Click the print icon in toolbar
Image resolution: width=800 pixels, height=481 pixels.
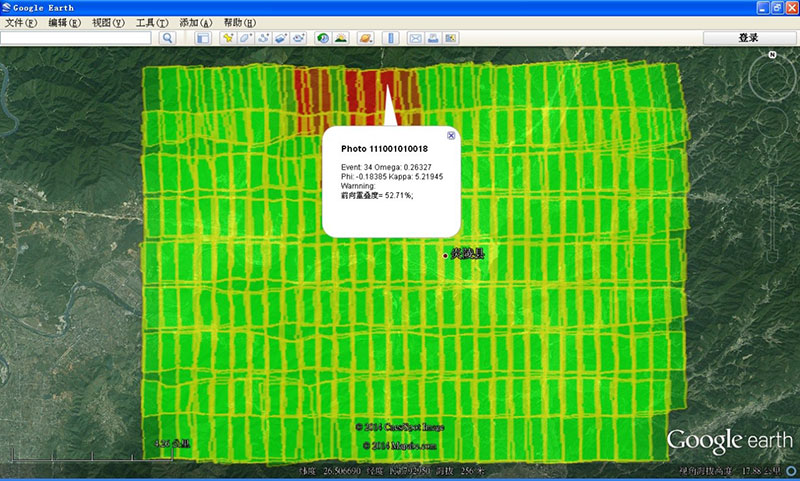tap(434, 38)
